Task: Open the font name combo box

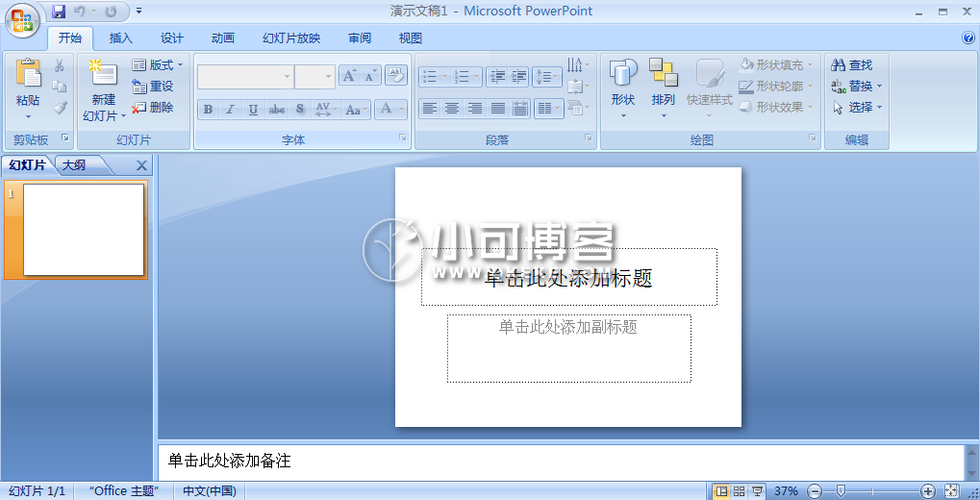Action: 244,76
